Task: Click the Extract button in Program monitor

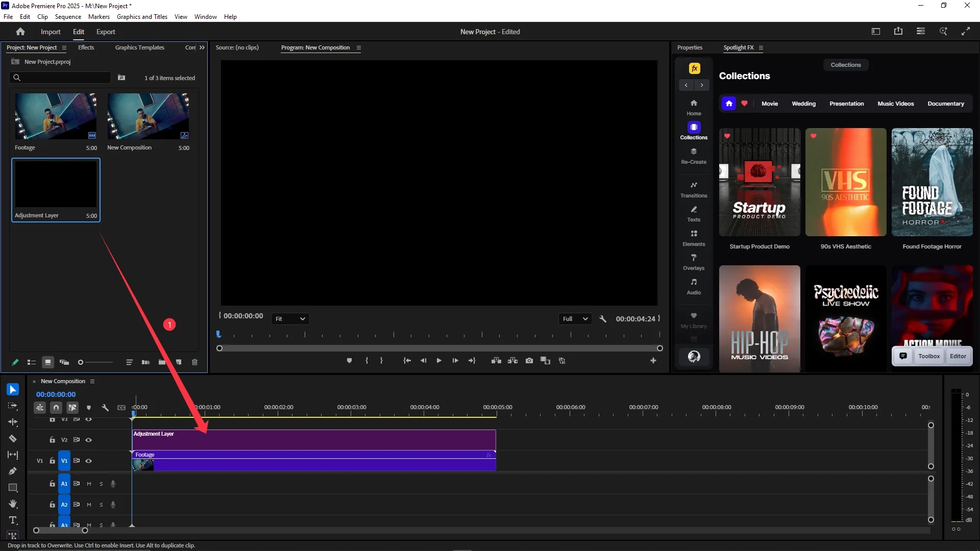Action: [x=513, y=361]
